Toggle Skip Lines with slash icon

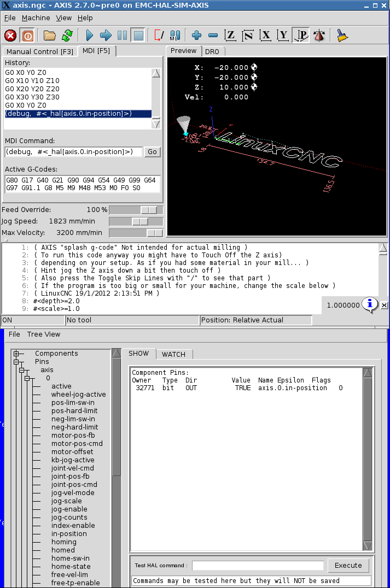click(159, 36)
